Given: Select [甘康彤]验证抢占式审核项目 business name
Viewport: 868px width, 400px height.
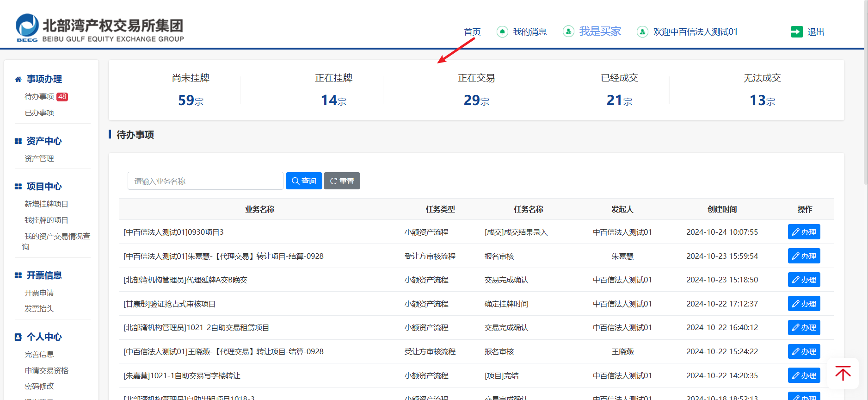Looking at the screenshot, I should pyautogui.click(x=169, y=304).
